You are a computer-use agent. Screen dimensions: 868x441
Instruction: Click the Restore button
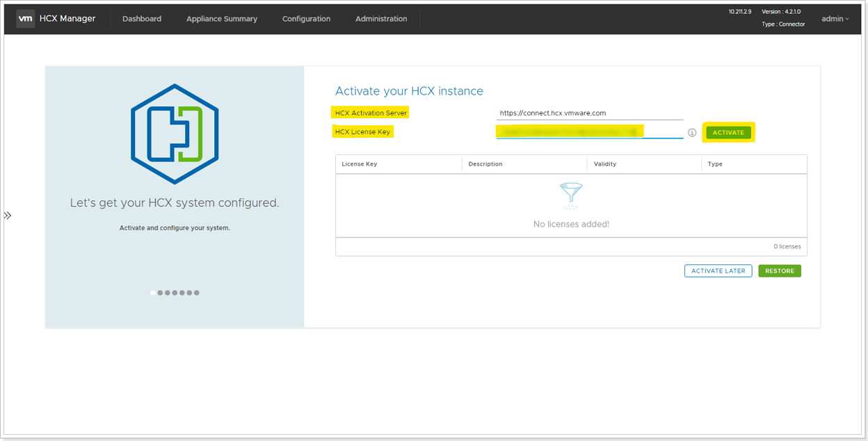(779, 271)
